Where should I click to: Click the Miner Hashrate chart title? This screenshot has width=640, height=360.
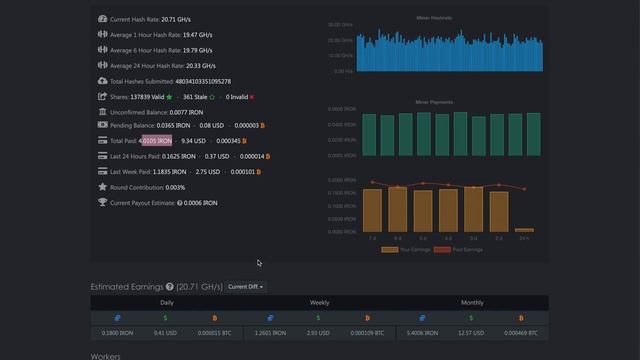434,18
